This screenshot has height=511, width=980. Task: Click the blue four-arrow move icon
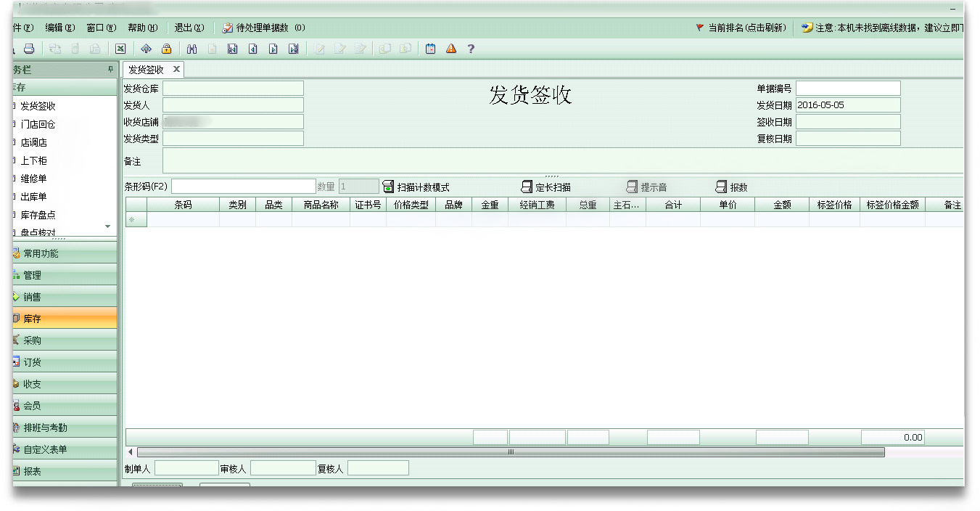click(146, 49)
